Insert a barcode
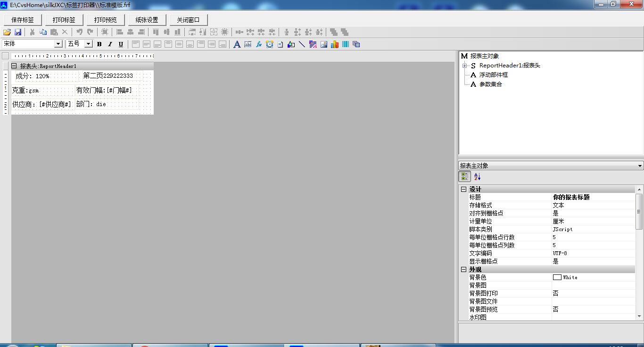Viewport: 644px width, 347px height. point(345,44)
